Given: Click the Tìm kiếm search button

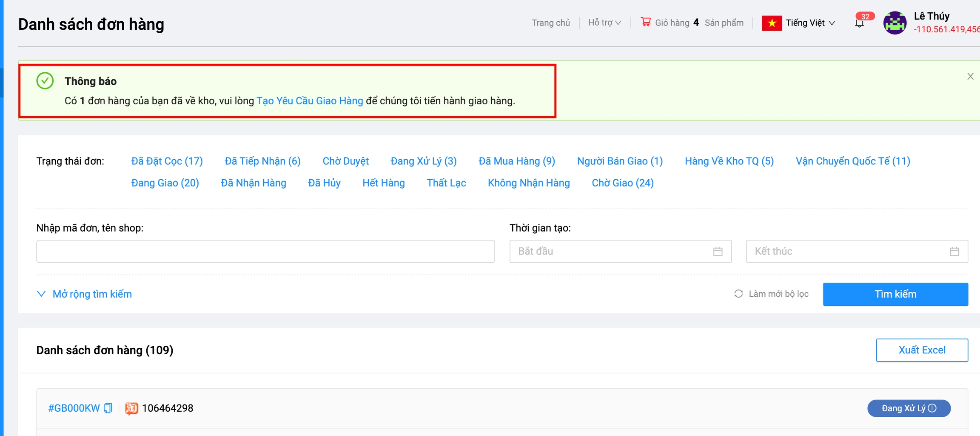Looking at the screenshot, I should pyautogui.click(x=895, y=294).
